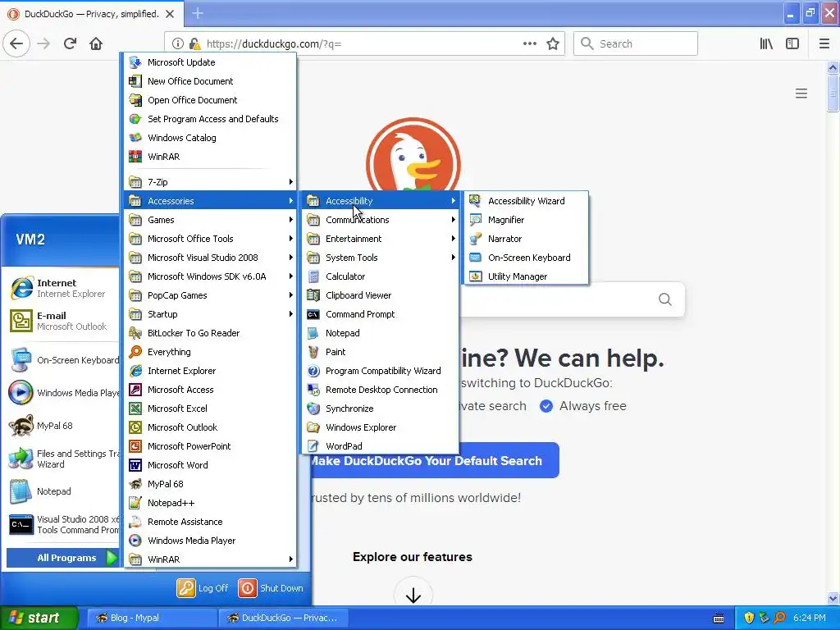Open Microsoft Word
840x630 pixels.
click(210, 465)
